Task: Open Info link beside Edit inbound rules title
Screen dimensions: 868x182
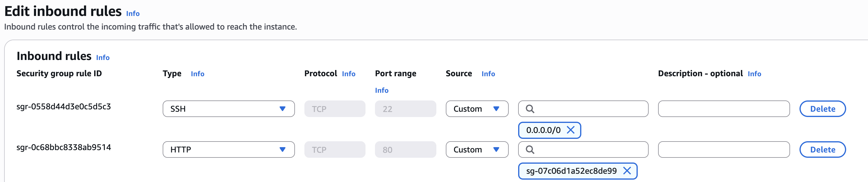Action: coord(133,14)
